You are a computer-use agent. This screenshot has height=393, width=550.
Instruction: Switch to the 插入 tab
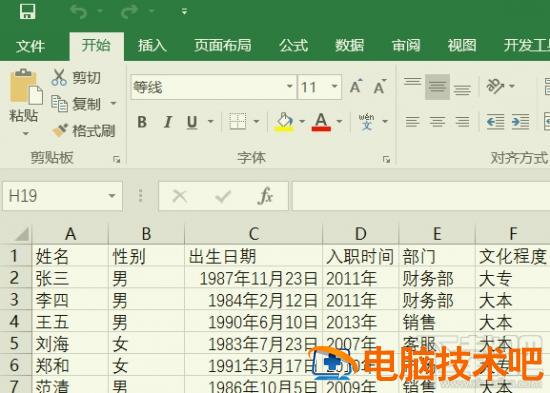pos(152,46)
